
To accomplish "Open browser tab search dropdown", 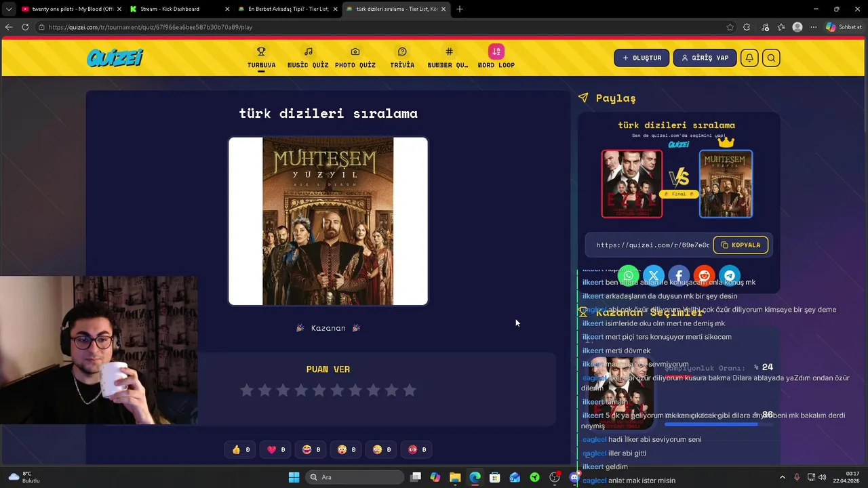I will pyautogui.click(x=8, y=9).
